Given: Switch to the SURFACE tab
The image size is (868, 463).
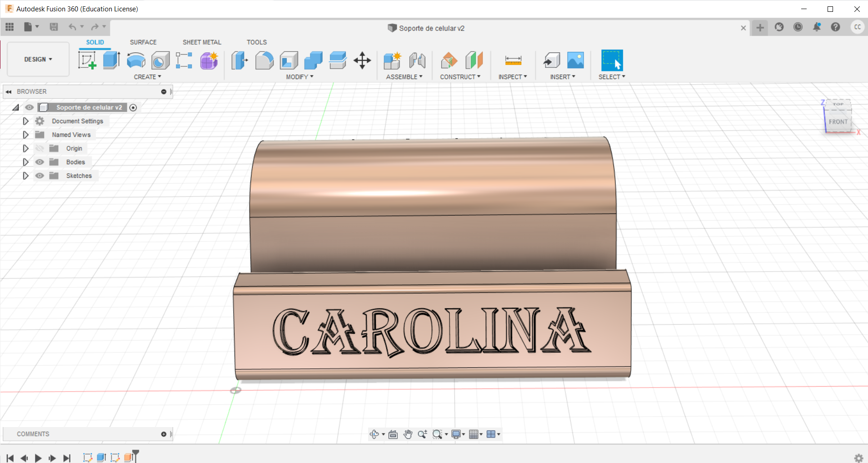Looking at the screenshot, I should pyautogui.click(x=143, y=42).
